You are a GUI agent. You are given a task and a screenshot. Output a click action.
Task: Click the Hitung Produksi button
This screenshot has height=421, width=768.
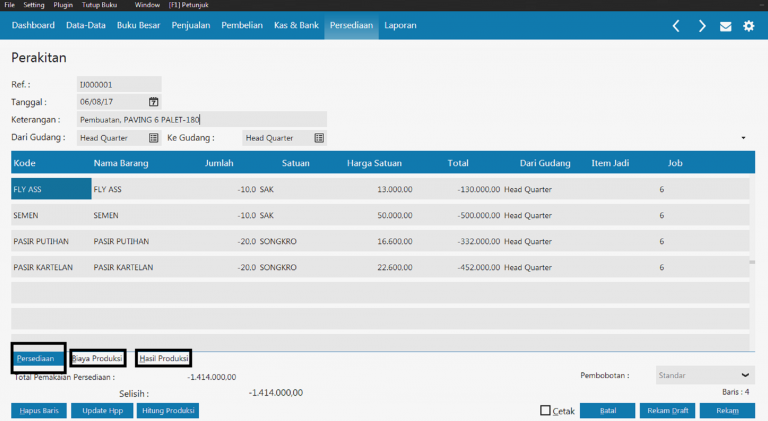[x=168, y=410]
